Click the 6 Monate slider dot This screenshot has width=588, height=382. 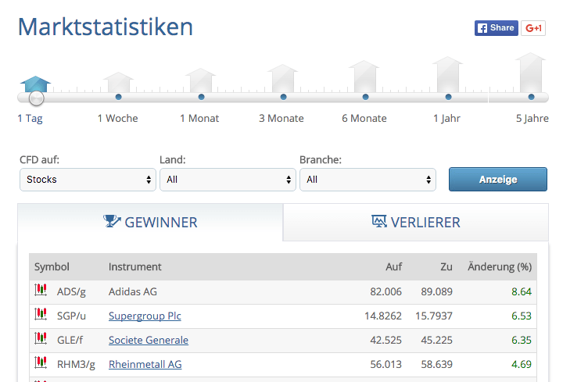[x=366, y=97]
